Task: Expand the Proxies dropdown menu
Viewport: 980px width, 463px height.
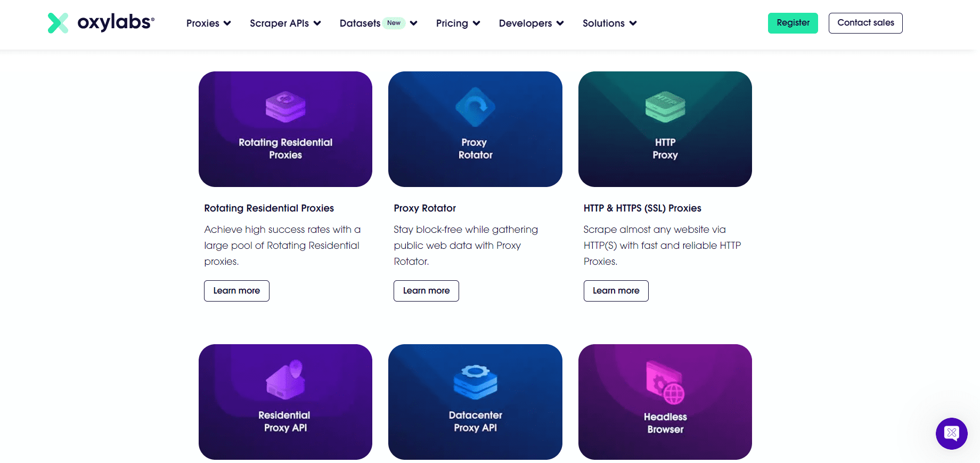Action: click(x=208, y=23)
